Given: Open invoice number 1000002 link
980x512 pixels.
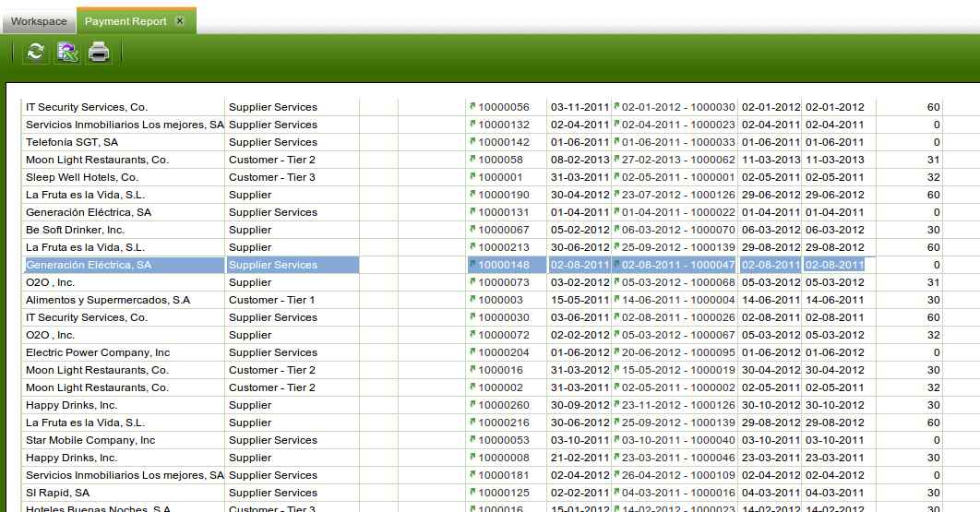Looking at the screenshot, I should 500,387.
